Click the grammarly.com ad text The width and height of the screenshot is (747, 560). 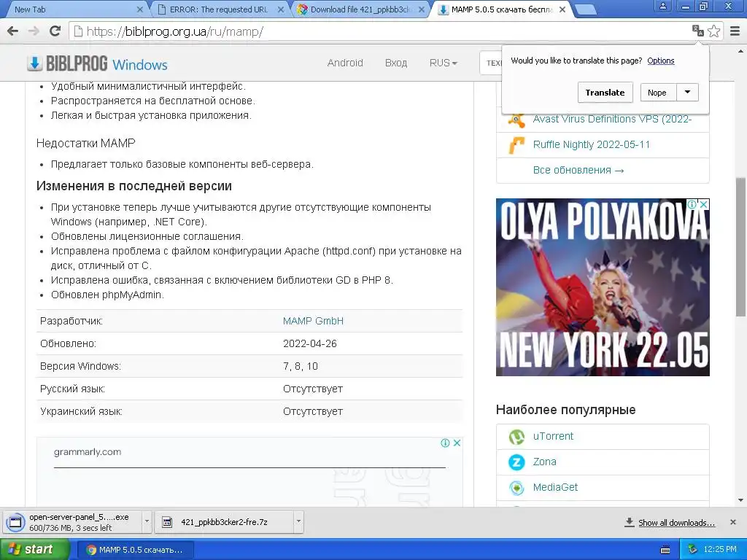coord(88,452)
